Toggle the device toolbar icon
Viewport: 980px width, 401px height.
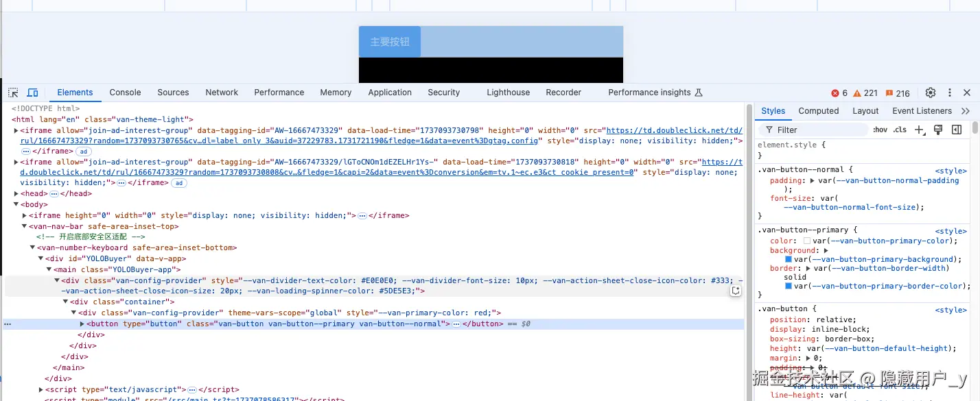32,93
